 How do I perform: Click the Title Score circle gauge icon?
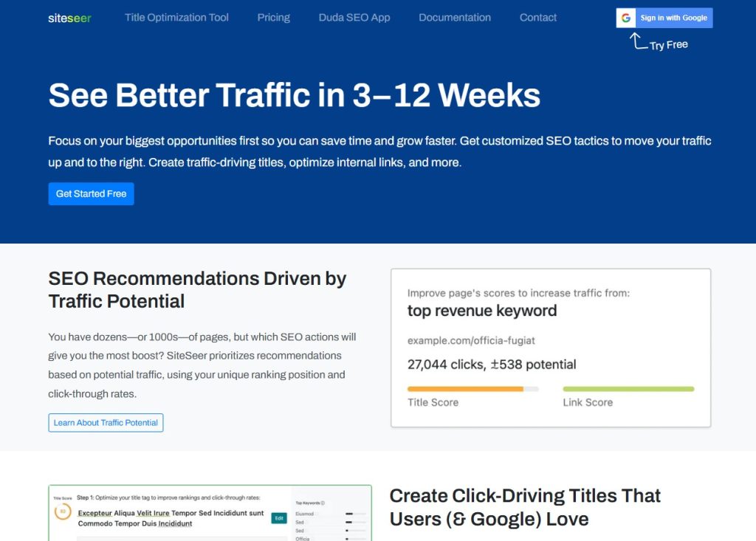click(x=63, y=511)
